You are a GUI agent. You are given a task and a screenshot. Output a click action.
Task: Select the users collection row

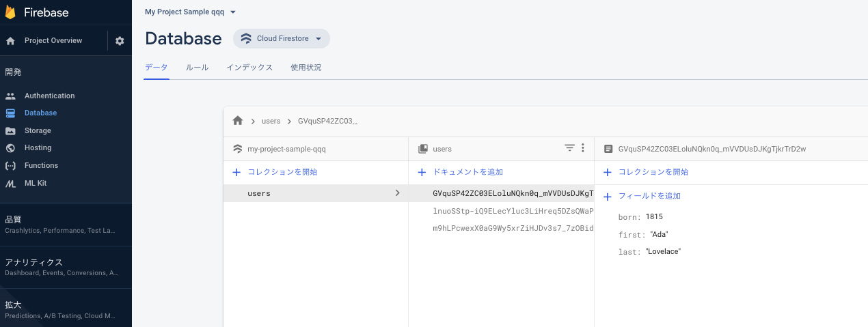tap(316, 193)
